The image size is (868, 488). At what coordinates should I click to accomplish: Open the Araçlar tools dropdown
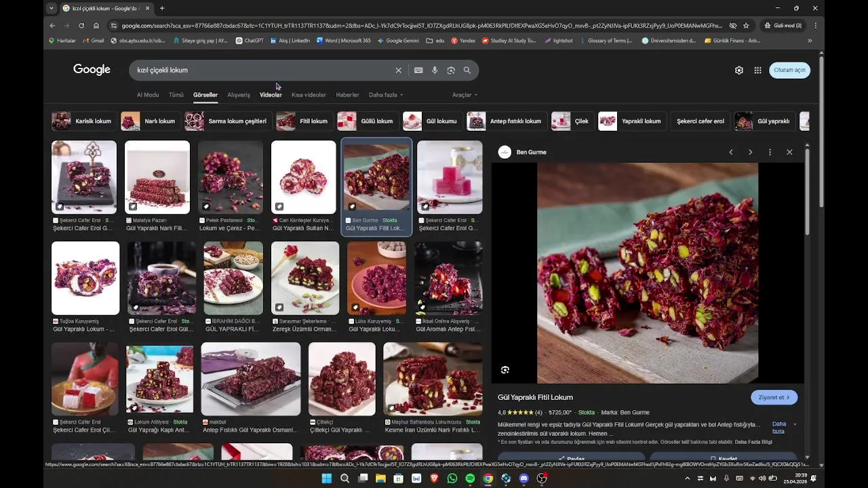coord(465,95)
